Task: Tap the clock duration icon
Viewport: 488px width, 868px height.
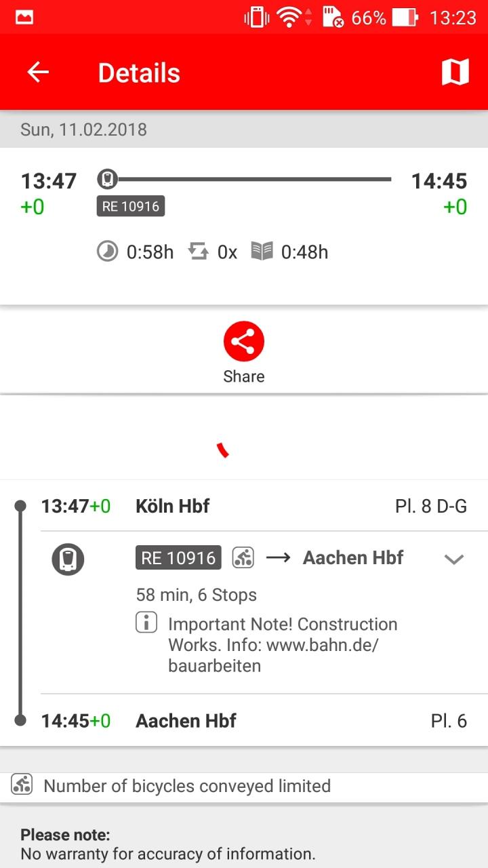Action: coord(107,252)
